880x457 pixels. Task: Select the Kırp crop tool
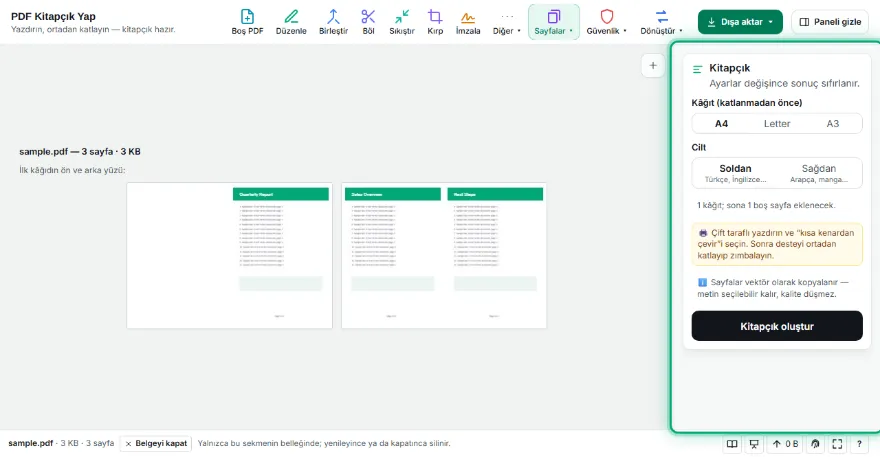pos(435,22)
